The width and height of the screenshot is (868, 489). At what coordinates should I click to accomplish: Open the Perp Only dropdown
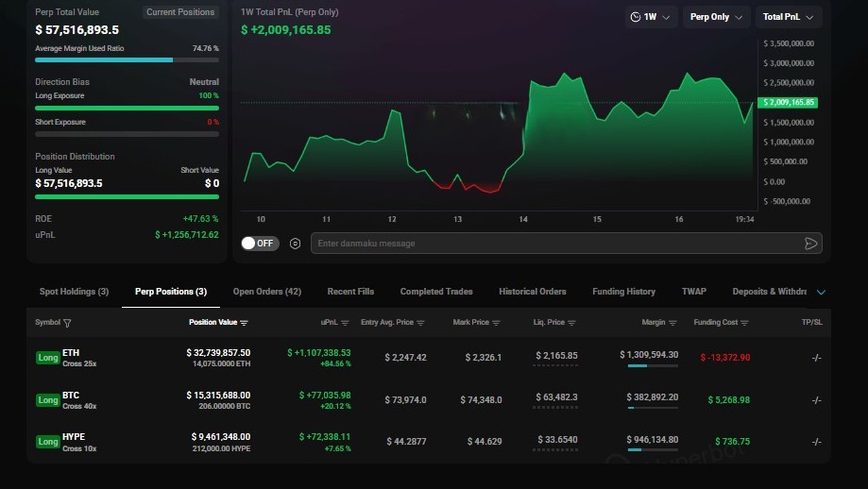(715, 17)
